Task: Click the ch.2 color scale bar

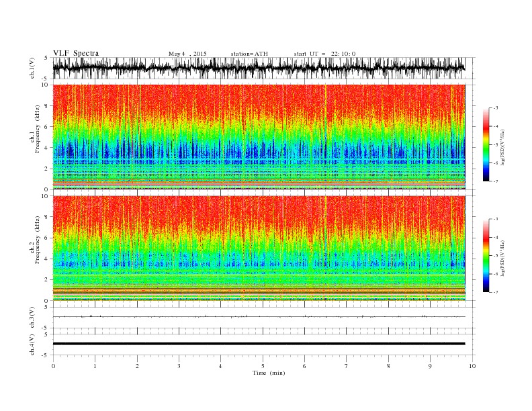Action: pyautogui.click(x=486, y=255)
